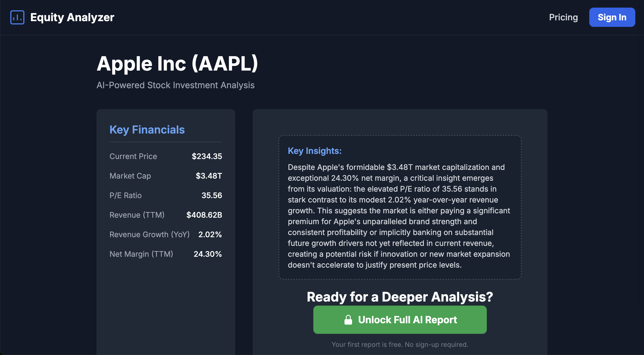Screen dimensions: 644x355
Task: Click the Current Price value $234.35
Action: 207,156
